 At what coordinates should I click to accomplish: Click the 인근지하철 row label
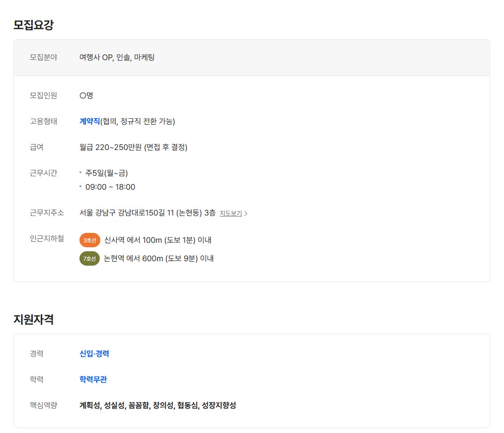(47, 238)
